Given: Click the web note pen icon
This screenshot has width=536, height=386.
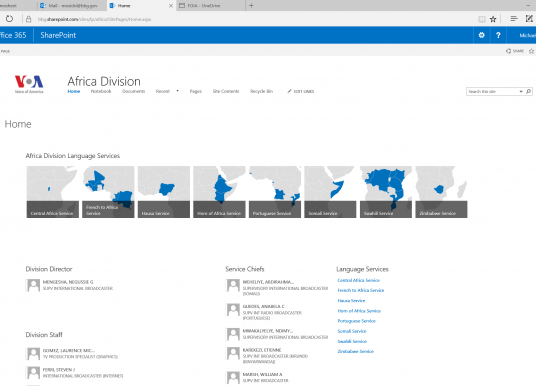Looking at the screenshot, I should pyautogui.click(x=529, y=19).
